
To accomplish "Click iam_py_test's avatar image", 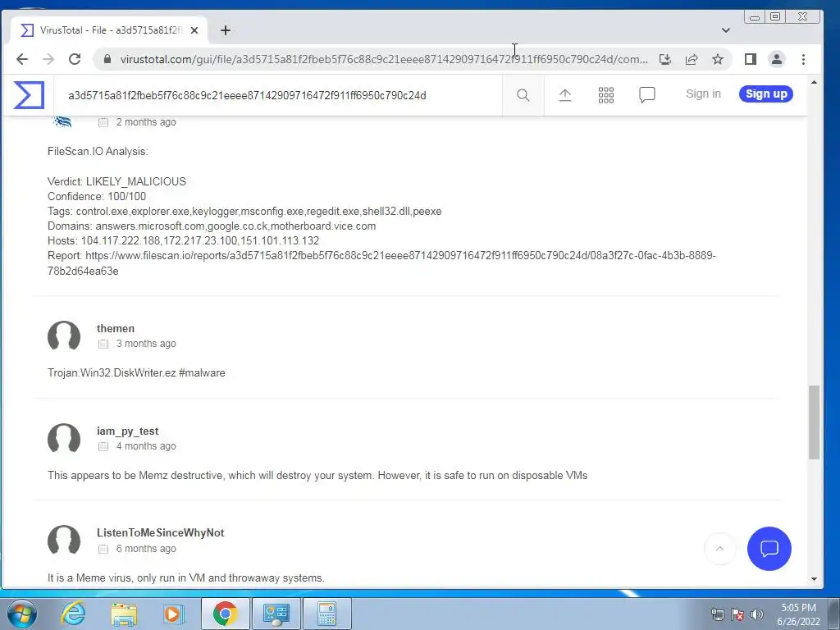I will point(64,439).
